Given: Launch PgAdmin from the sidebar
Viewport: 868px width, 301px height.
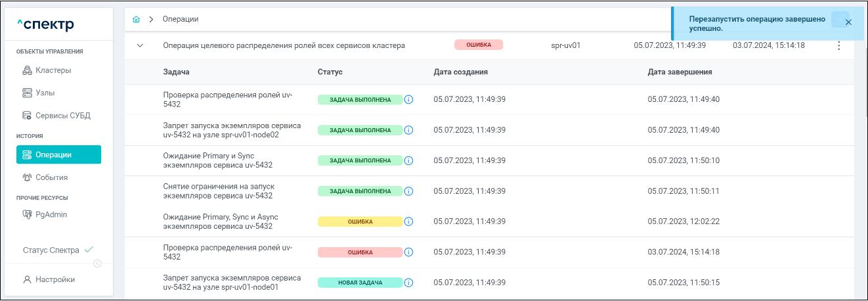Looking at the screenshot, I should (x=51, y=214).
